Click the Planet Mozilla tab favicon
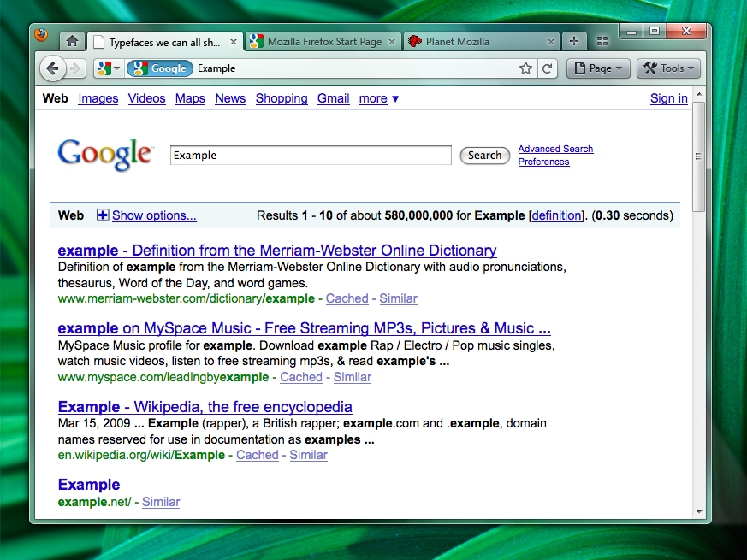Screen dimensions: 747x560 (415, 40)
